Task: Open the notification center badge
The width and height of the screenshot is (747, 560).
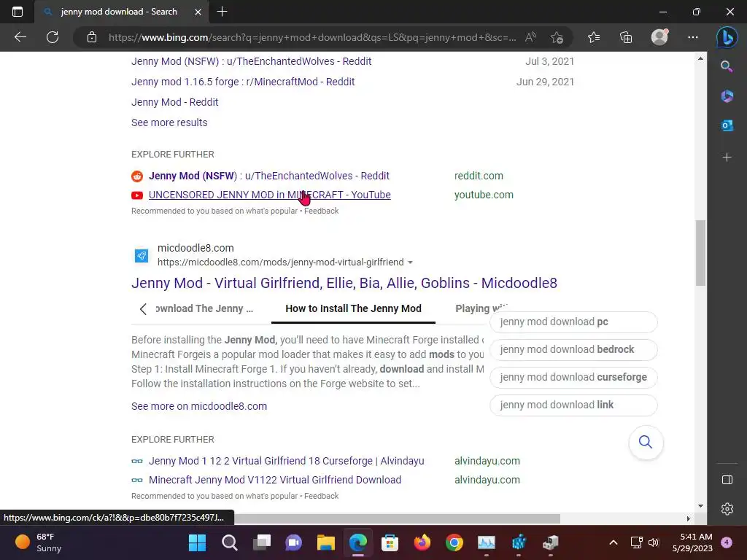Action: pos(727,542)
